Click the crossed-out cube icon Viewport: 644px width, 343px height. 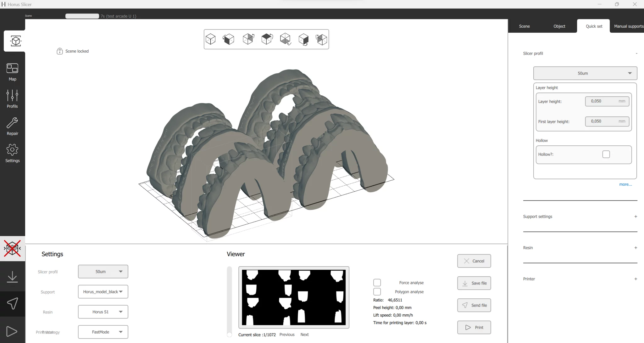tap(13, 248)
